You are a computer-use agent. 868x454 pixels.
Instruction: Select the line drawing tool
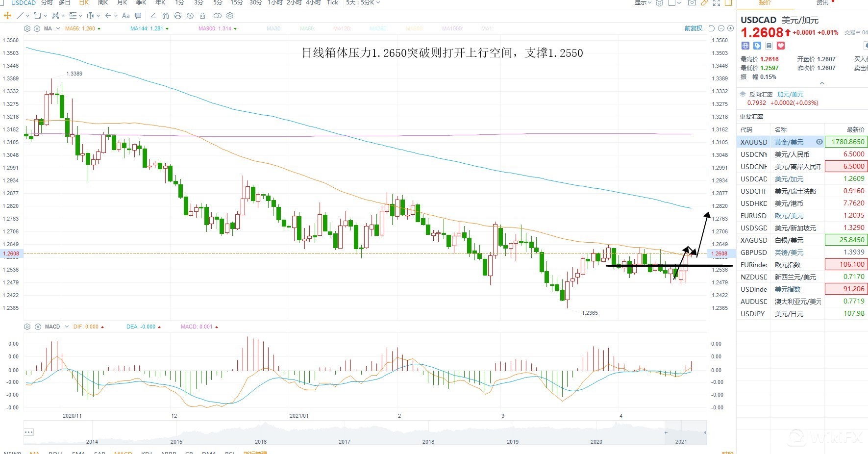(20, 16)
